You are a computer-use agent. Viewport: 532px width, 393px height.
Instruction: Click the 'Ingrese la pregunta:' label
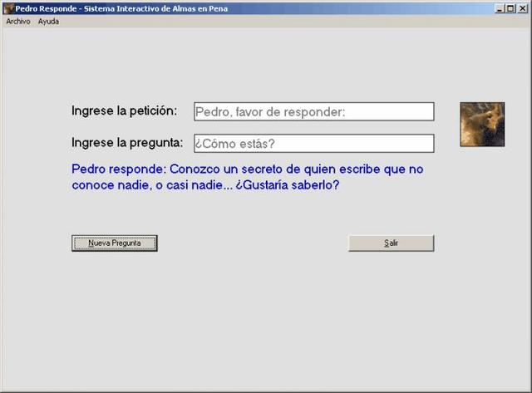pos(127,143)
